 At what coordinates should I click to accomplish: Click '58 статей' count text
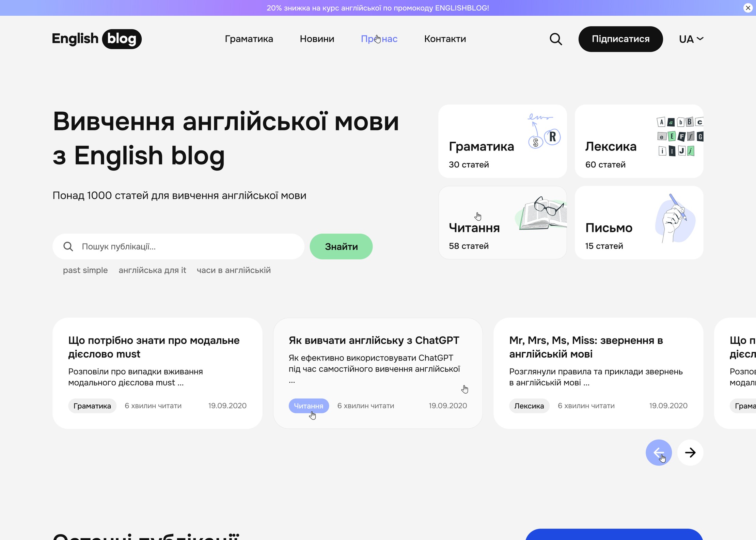point(469,246)
